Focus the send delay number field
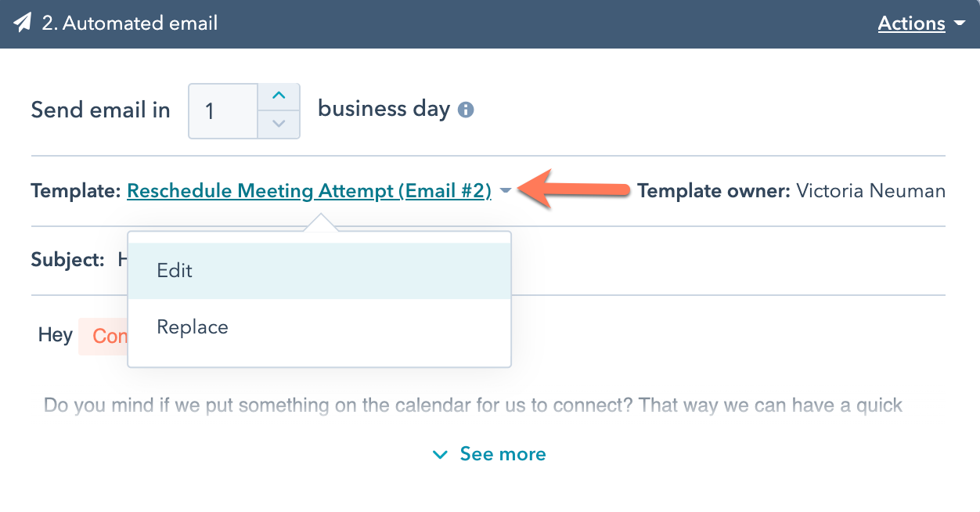The image size is (980, 512). pyautogui.click(x=223, y=111)
